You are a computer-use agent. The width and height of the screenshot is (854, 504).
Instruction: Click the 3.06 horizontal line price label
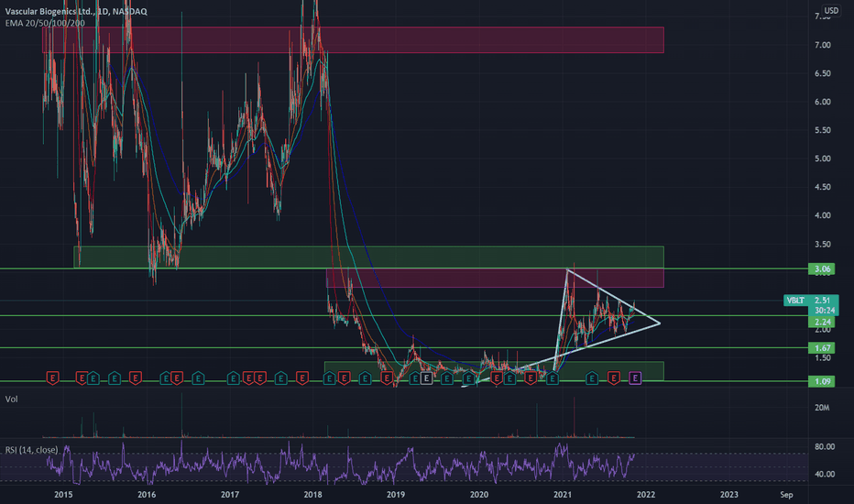[x=822, y=268]
